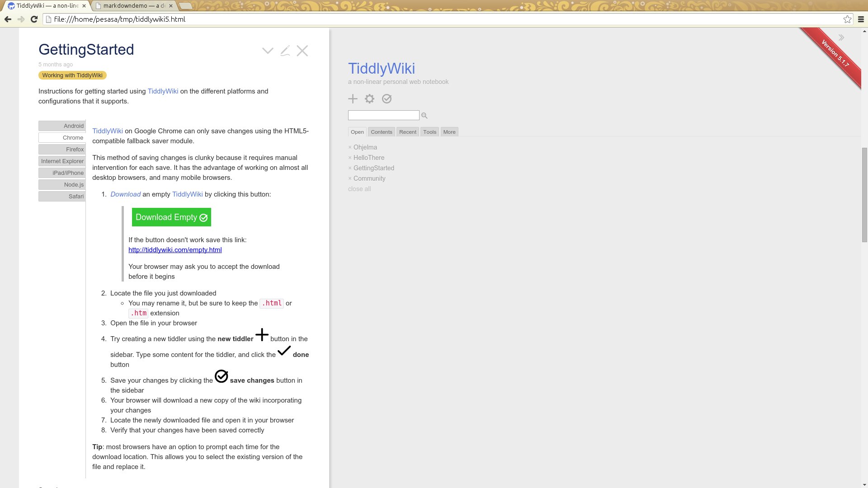
Task: Close GettingStarted via × in Open list
Action: pyautogui.click(x=350, y=168)
